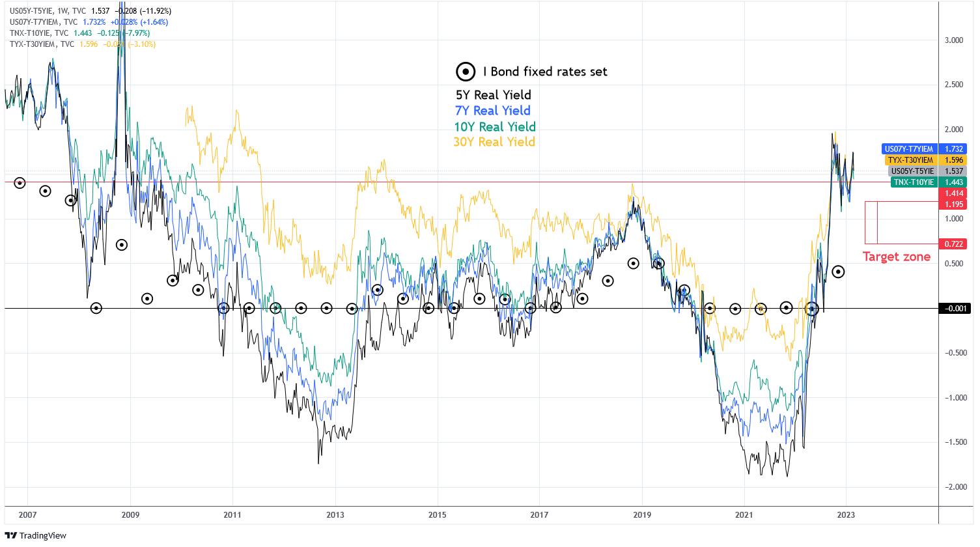Viewport: 980px width, 547px height.
Task: Click the 1.000 price axis label
Action: [954, 219]
